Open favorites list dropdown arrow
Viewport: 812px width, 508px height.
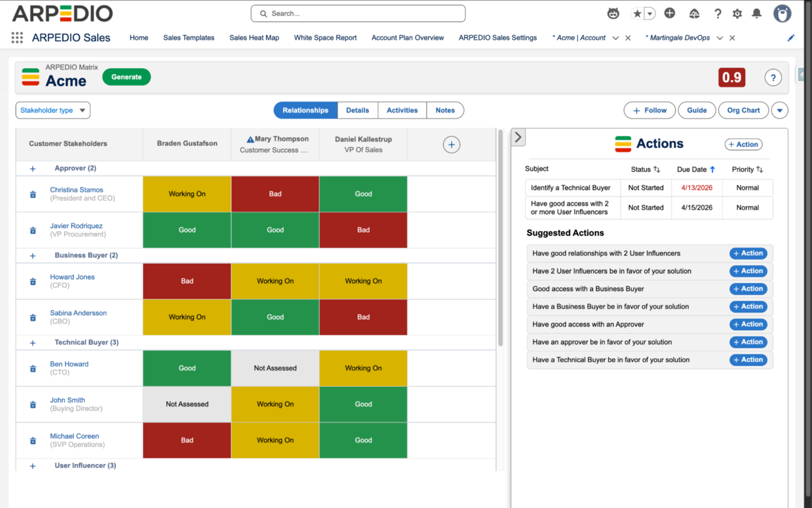(x=649, y=14)
